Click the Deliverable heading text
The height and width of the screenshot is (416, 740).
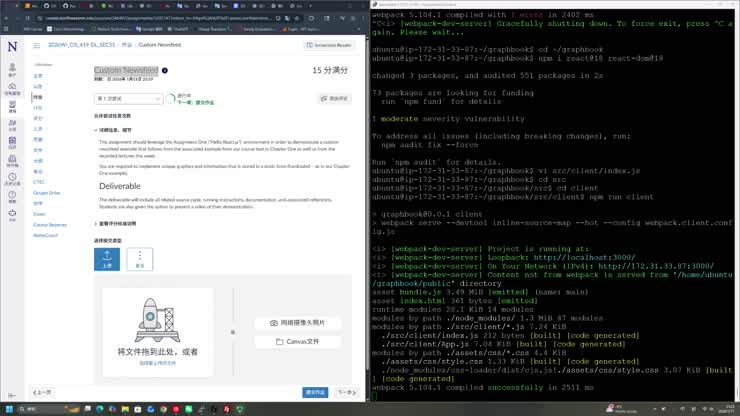pos(120,186)
